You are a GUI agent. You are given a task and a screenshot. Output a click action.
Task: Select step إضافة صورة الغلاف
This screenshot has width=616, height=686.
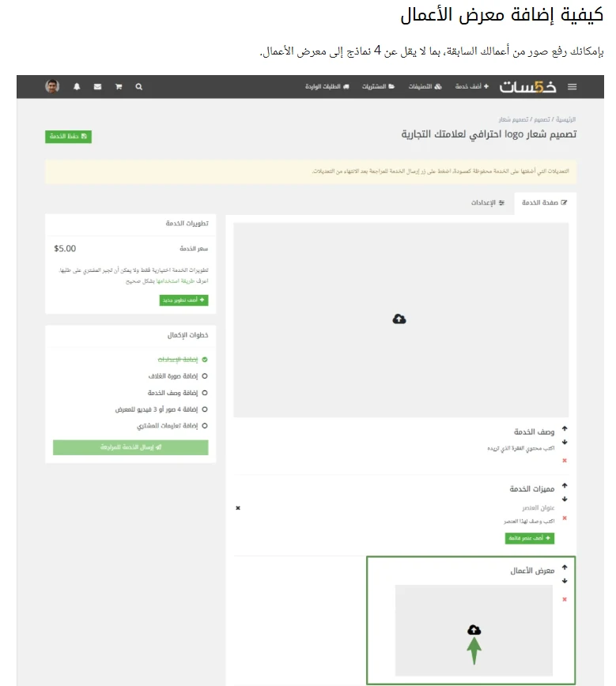(178, 376)
